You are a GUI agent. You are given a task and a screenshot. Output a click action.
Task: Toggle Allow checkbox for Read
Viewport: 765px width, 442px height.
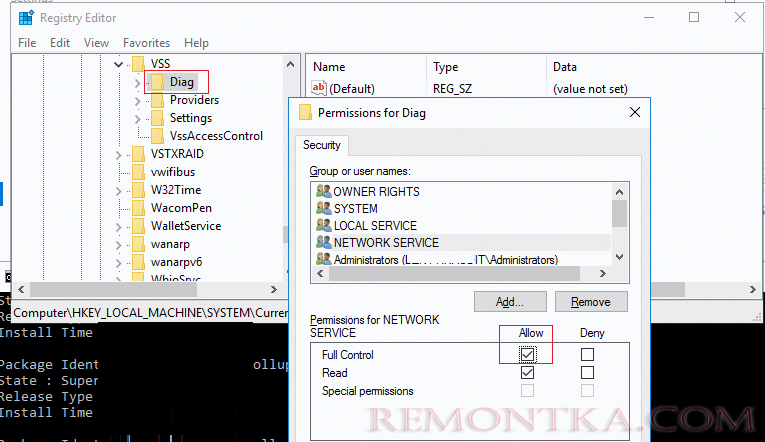coord(527,373)
